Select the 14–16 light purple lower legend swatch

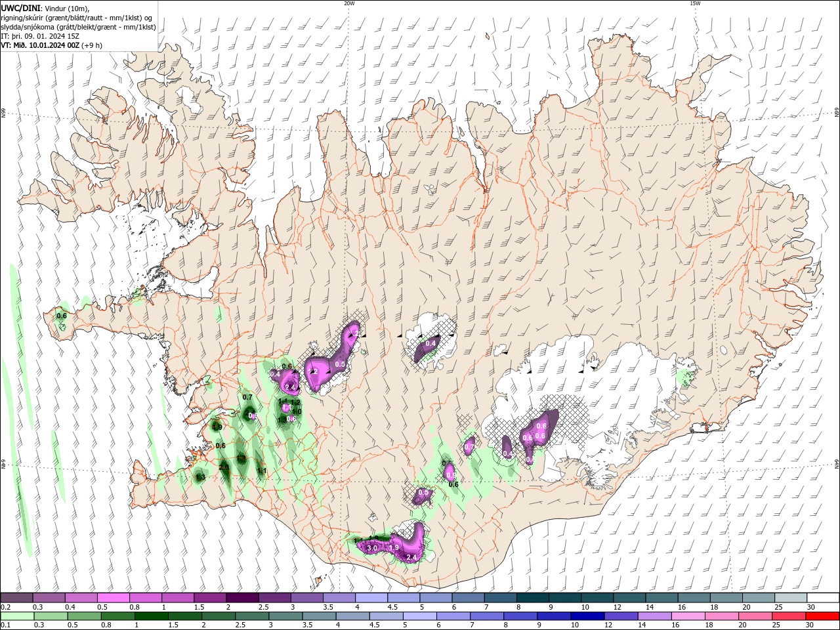pyautogui.click(x=655, y=616)
